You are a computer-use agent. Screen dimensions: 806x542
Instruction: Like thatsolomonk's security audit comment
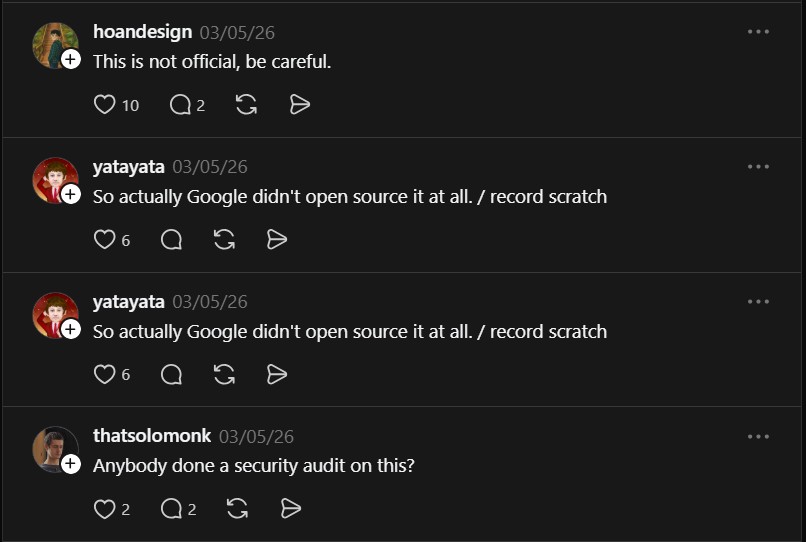(x=105, y=509)
